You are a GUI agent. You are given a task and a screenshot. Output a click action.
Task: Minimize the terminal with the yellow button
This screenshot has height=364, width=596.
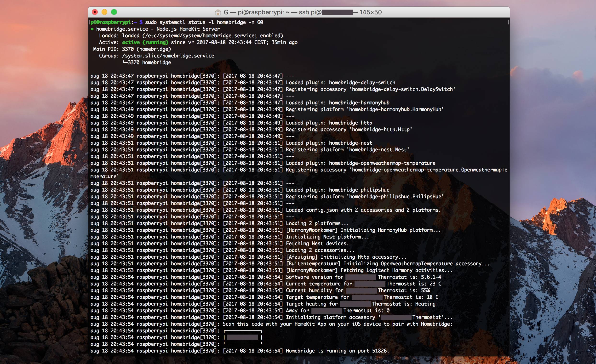tap(104, 12)
